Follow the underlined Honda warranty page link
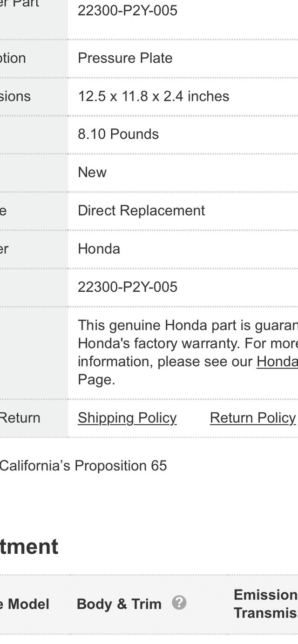 tap(277, 362)
